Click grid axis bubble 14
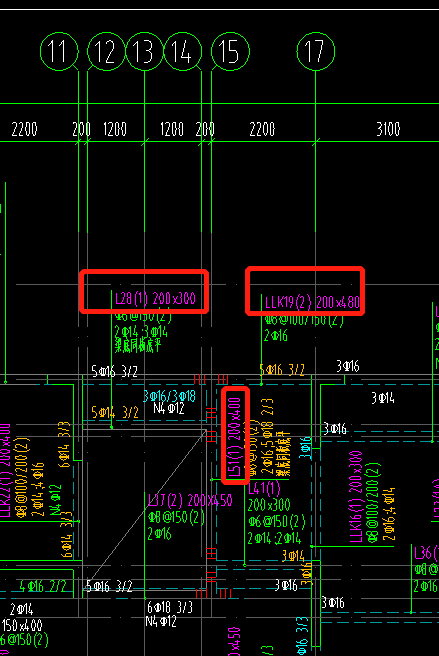Viewport: 439px width, 656px height. click(182, 51)
